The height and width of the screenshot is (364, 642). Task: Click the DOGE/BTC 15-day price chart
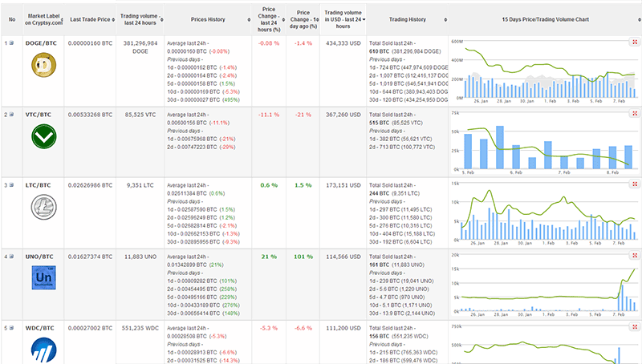coord(545,71)
